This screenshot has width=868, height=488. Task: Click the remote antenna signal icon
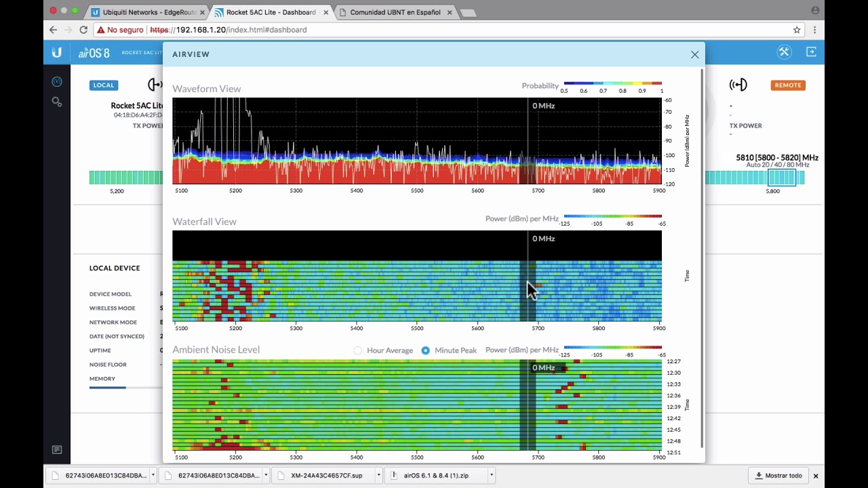click(738, 85)
